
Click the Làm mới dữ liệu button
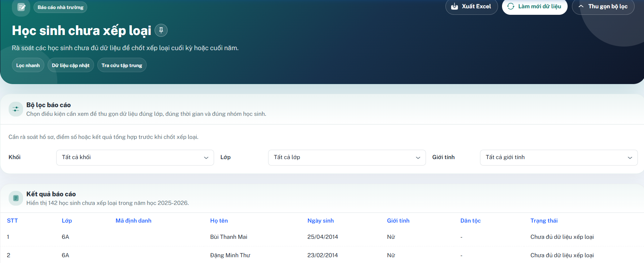click(x=535, y=6)
